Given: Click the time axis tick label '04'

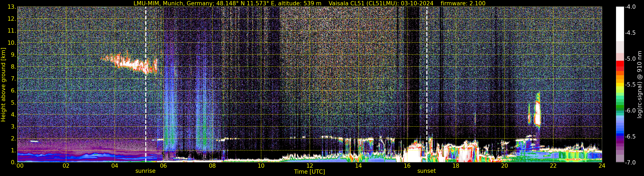Looking at the screenshot, I should point(114,166).
